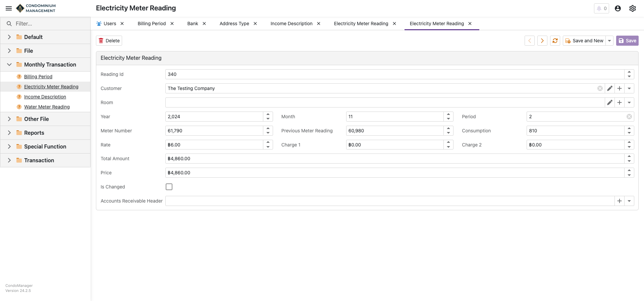Click the Delete button
This screenshot has height=301, width=644.
click(x=109, y=41)
